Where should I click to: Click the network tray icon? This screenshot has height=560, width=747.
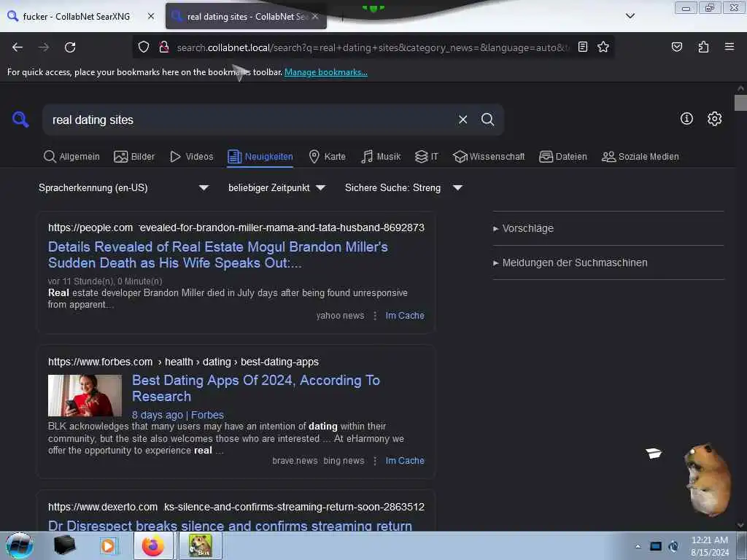click(x=656, y=546)
